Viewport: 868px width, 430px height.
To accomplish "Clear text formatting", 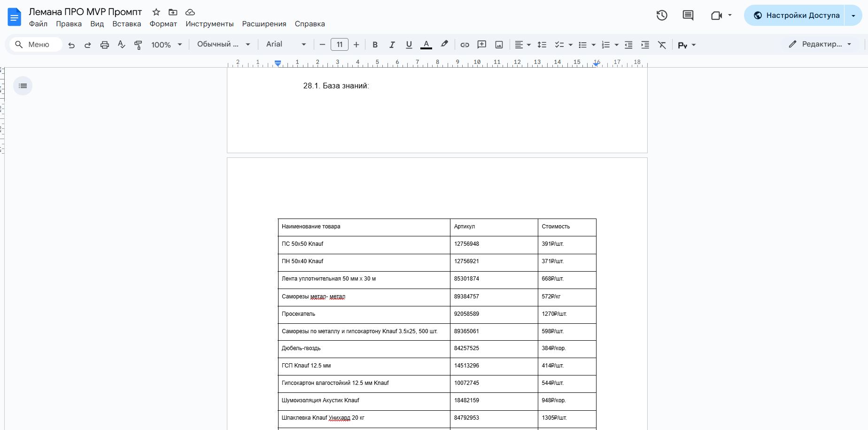I will pos(662,45).
